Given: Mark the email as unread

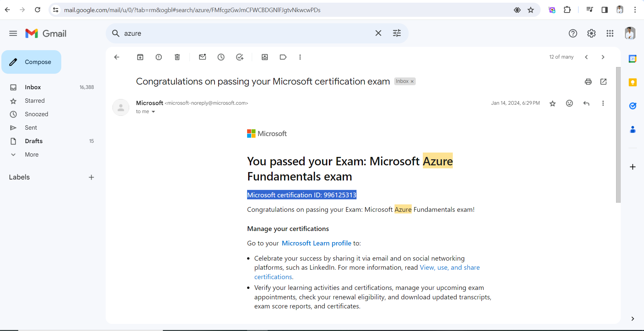Looking at the screenshot, I should click(x=202, y=57).
